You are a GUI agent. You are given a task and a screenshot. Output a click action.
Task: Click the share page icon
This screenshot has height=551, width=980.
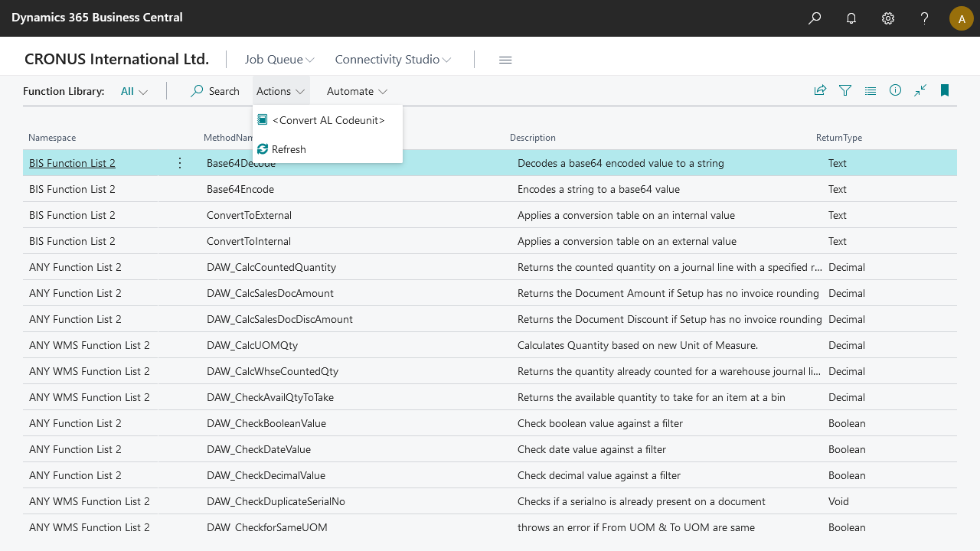pos(820,90)
